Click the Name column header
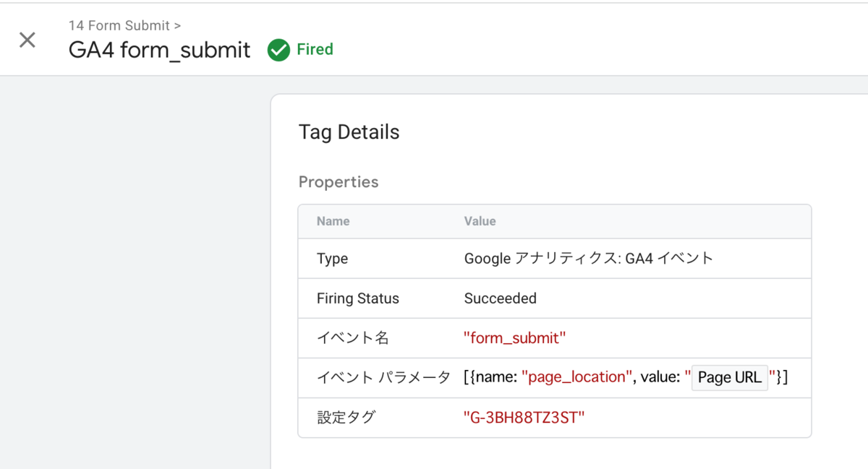Viewport: 868px width, 469px height. tap(333, 221)
